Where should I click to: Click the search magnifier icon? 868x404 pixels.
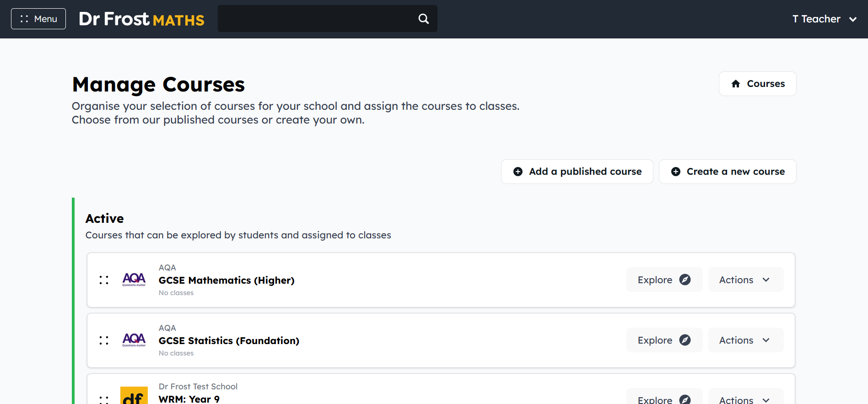pyautogui.click(x=424, y=19)
